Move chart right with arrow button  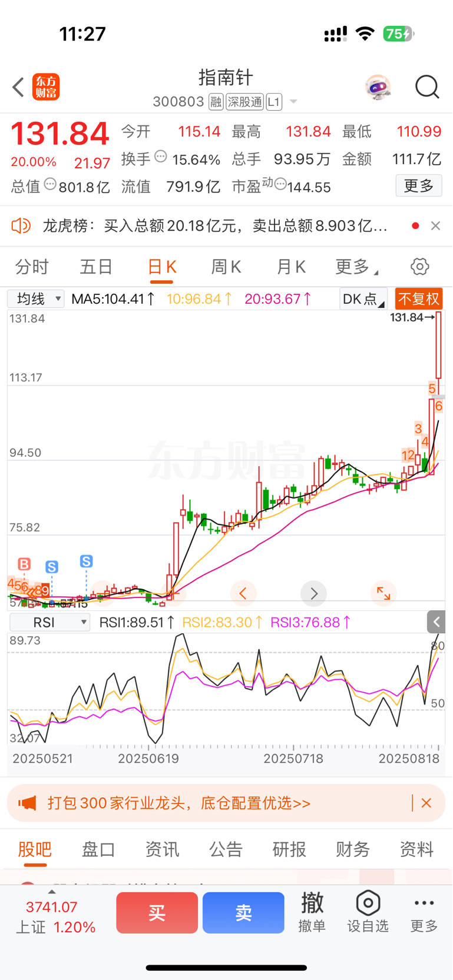(313, 594)
